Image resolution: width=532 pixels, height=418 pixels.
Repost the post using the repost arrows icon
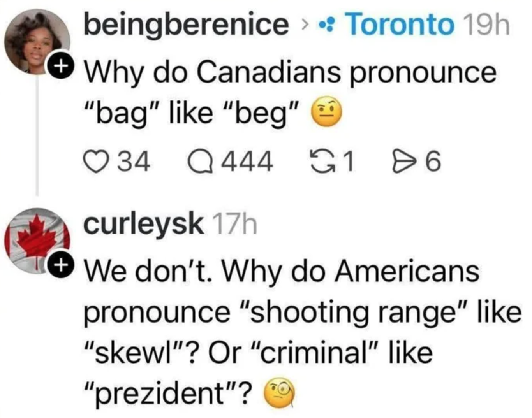[x=321, y=162]
